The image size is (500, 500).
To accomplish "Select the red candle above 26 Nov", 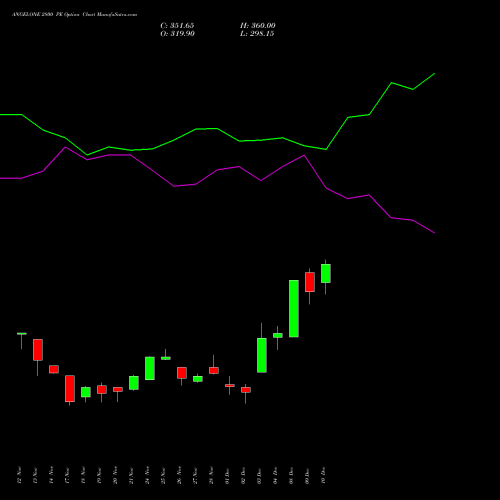I will [182, 373].
